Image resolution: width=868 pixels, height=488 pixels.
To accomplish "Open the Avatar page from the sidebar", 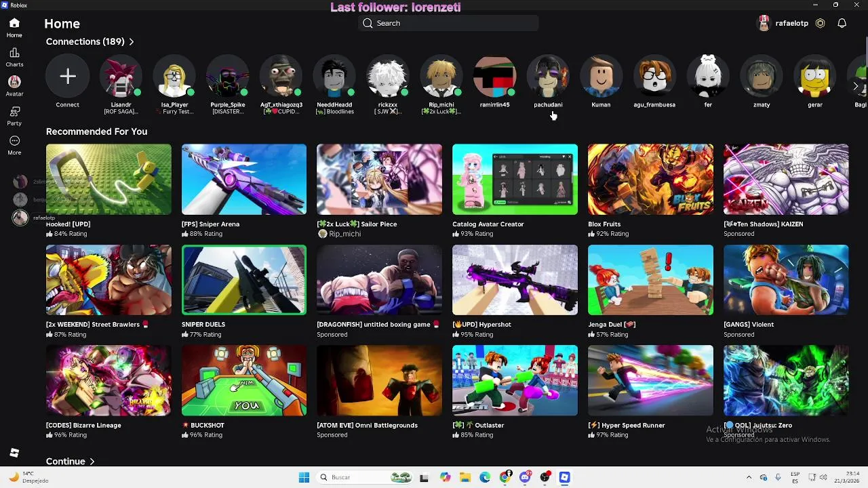I will pyautogui.click(x=14, y=86).
